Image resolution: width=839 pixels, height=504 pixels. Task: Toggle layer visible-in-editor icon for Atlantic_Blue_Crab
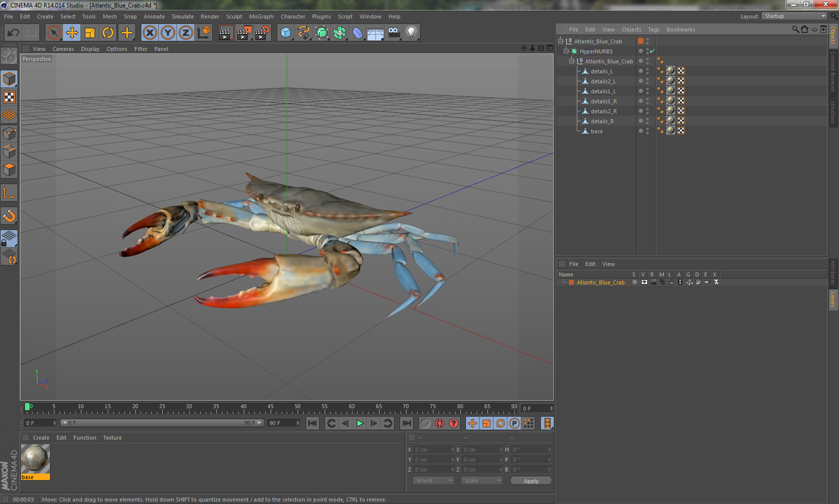(x=644, y=282)
